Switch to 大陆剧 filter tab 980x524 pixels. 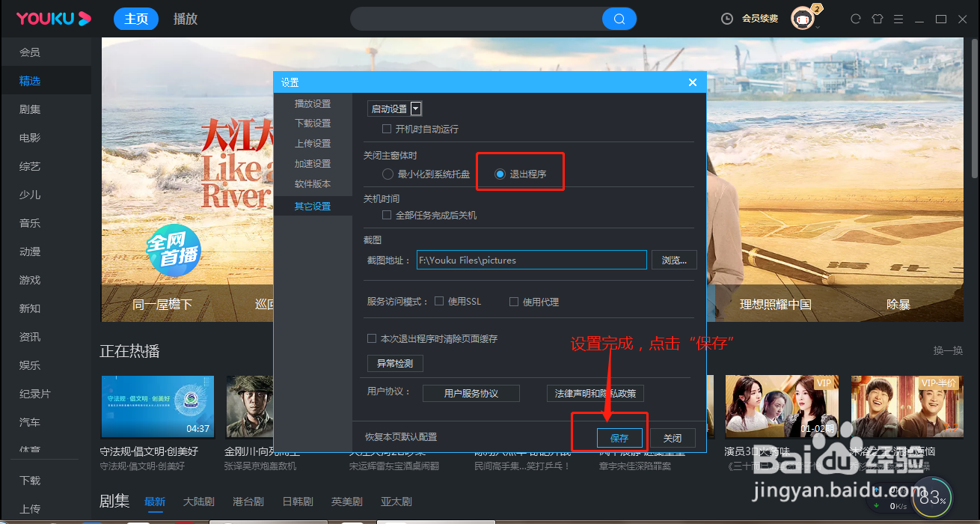pyautogui.click(x=199, y=502)
